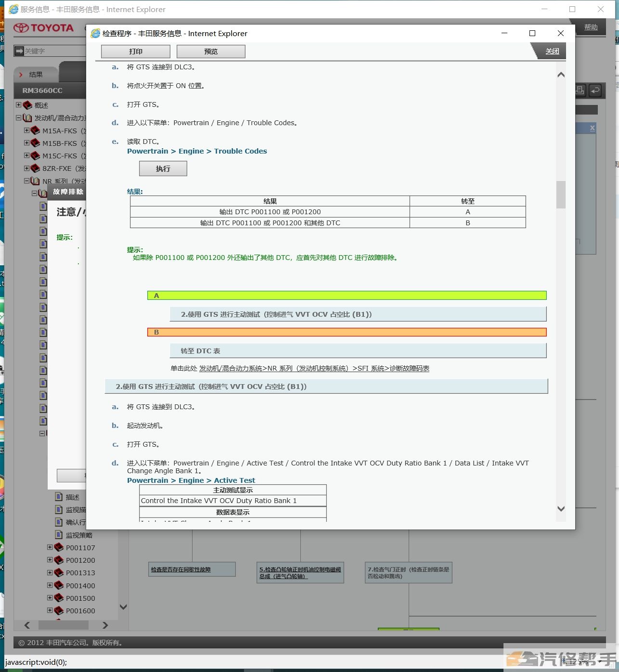This screenshot has width=619, height=672.
Task: Click the P001107 book icon
Action: [x=59, y=547]
